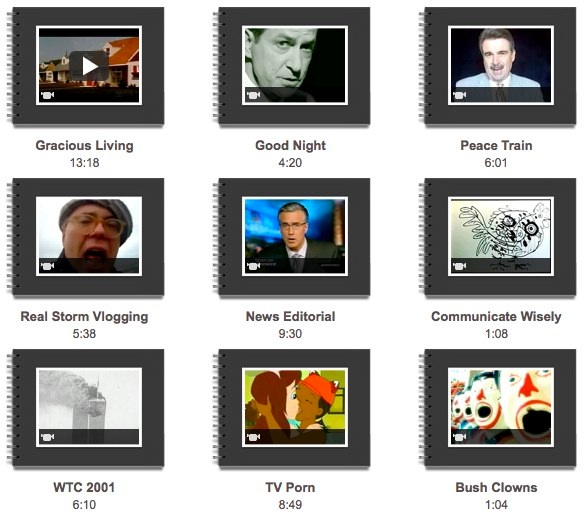Viewport: 585px width, 517px height.
Task: Open the WTC 2001 title link
Action: [84, 487]
